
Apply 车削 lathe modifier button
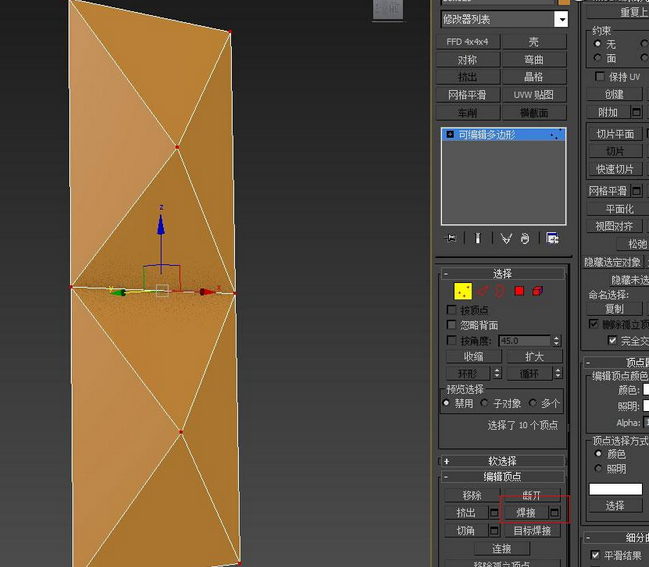468,113
